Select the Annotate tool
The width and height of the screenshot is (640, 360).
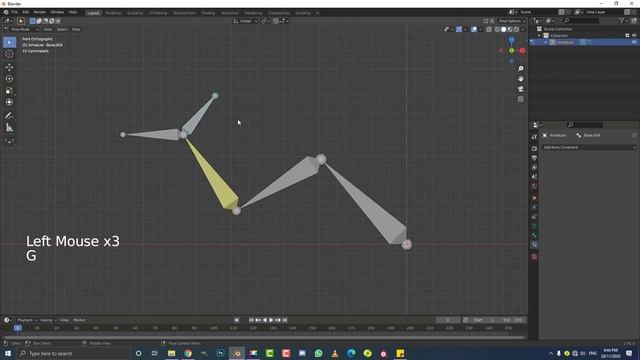[x=9, y=116]
